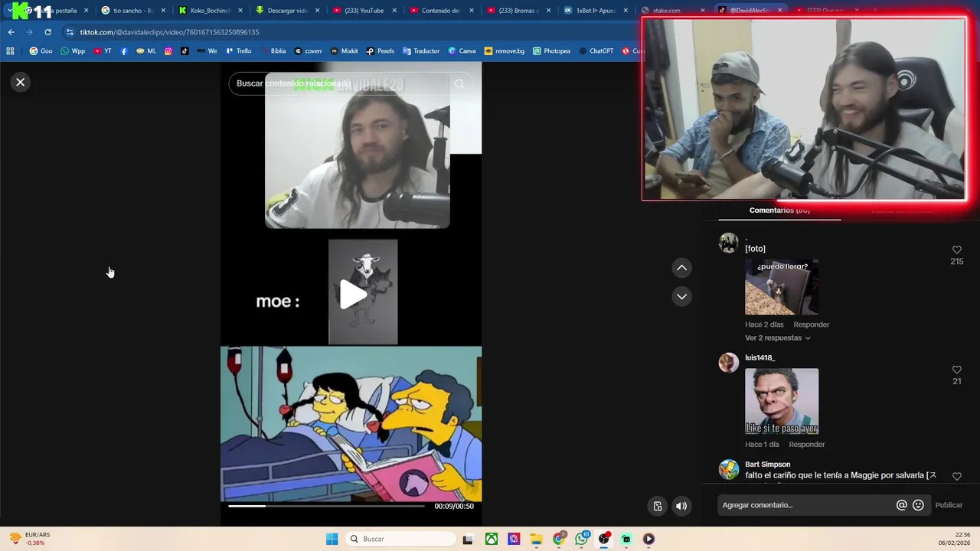Insert a mention with the @ icon

(901, 505)
